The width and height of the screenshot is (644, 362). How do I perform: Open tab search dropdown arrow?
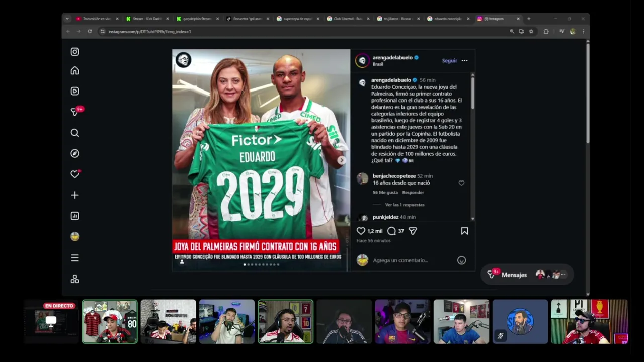(67, 19)
